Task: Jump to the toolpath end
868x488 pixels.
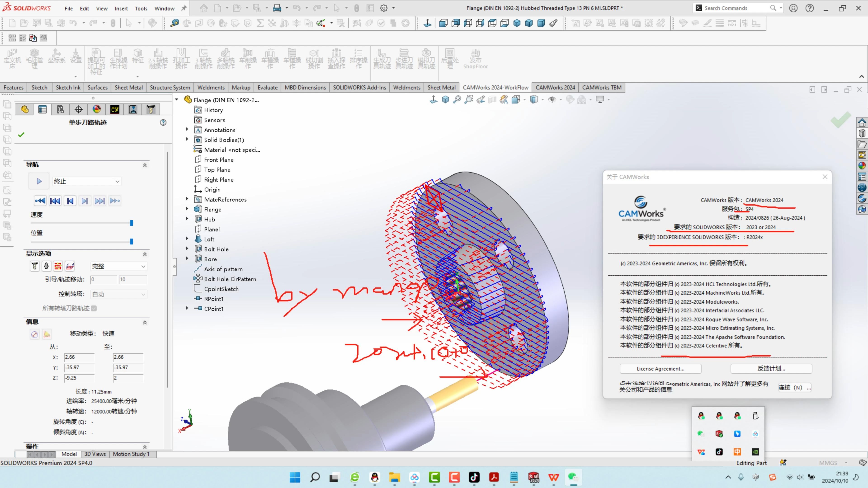Action: tap(115, 201)
